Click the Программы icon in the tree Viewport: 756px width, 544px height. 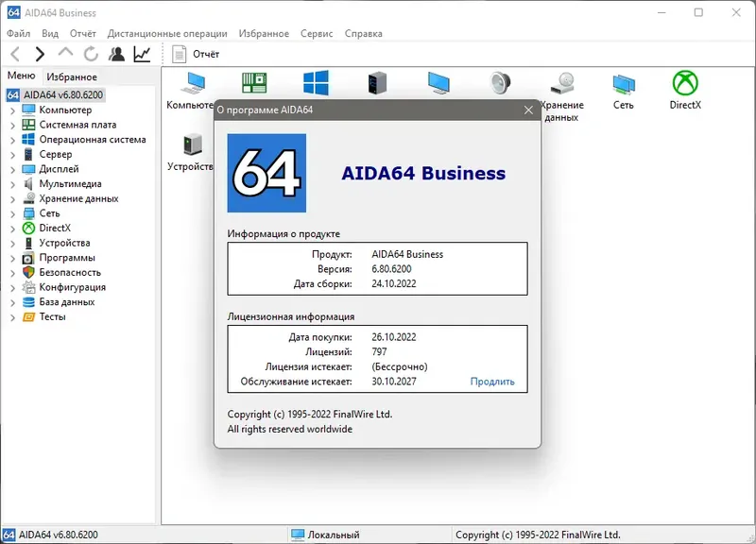29,258
